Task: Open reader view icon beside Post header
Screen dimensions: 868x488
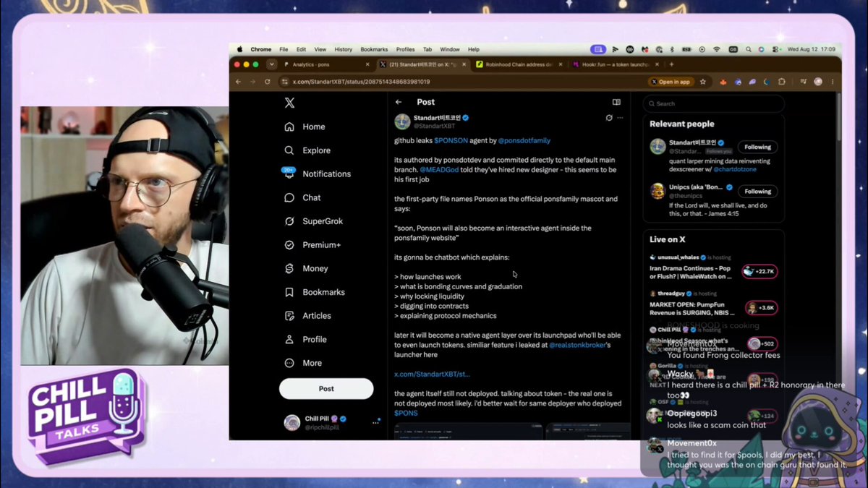Action: 616,102
